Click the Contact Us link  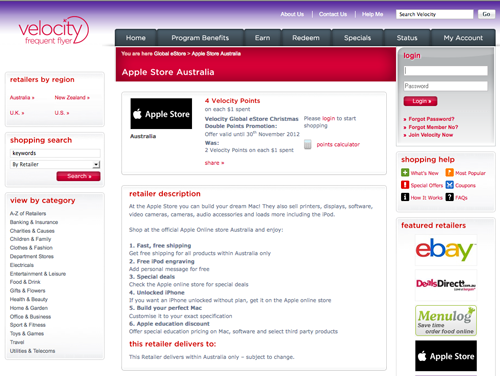coord(333,14)
